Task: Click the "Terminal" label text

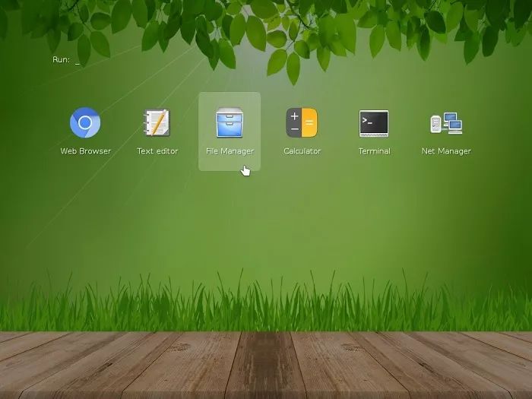Action: click(x=374, y=151)
